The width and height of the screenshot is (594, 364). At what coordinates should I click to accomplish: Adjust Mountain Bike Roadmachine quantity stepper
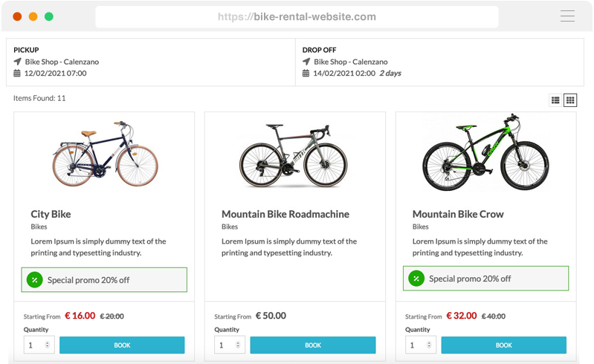click(x=238, y=345)
